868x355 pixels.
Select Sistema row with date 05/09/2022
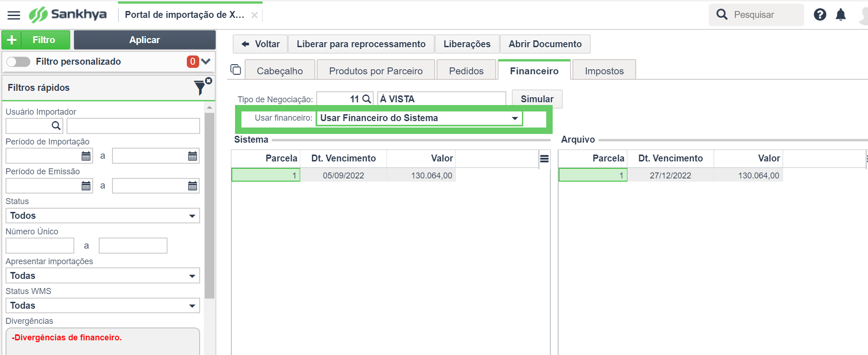click(x=343, y=175)
